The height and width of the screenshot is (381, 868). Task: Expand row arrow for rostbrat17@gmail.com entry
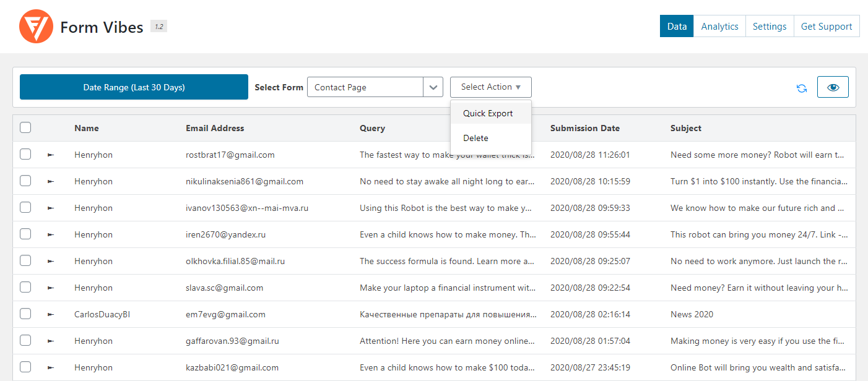pyautogui.click(x=51, y=155)
